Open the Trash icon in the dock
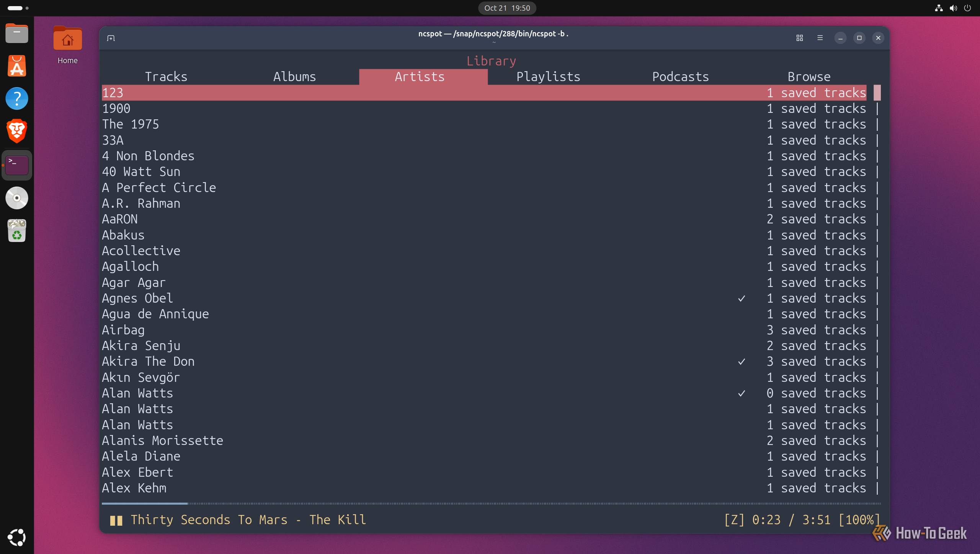Screen dimensions: 980x554 pos(17,230)
